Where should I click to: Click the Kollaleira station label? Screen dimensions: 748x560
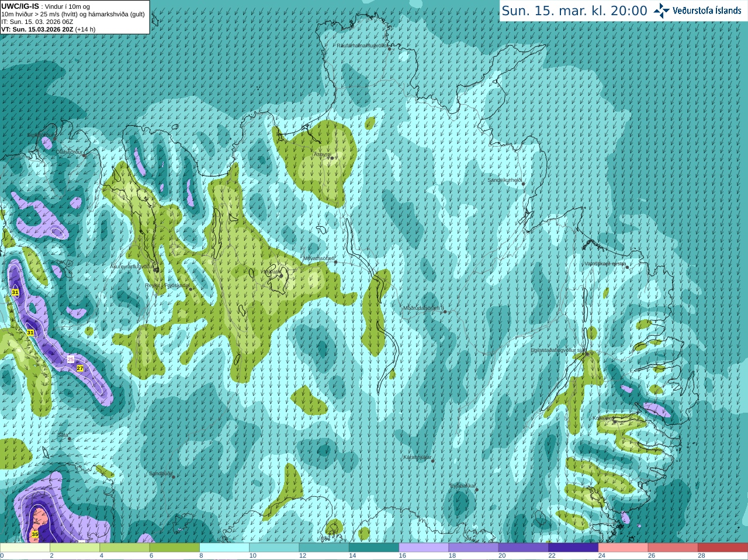(x=602, y=418)
